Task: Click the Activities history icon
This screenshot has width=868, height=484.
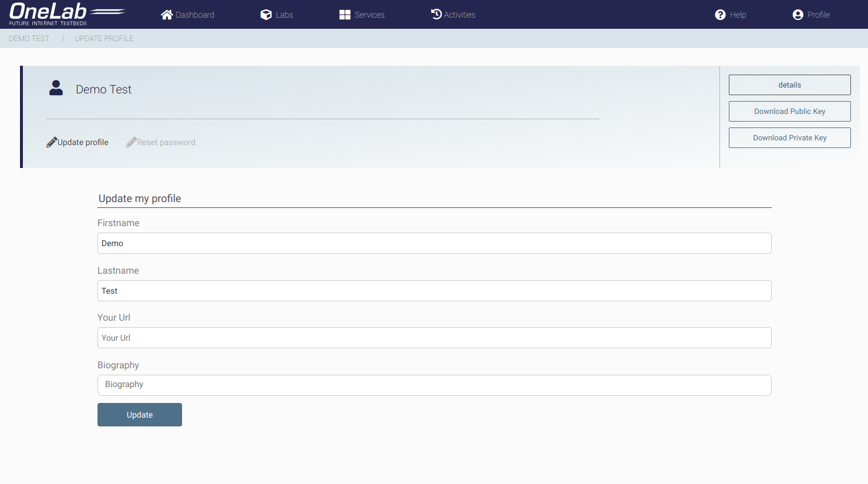Action: coord(436,14)
